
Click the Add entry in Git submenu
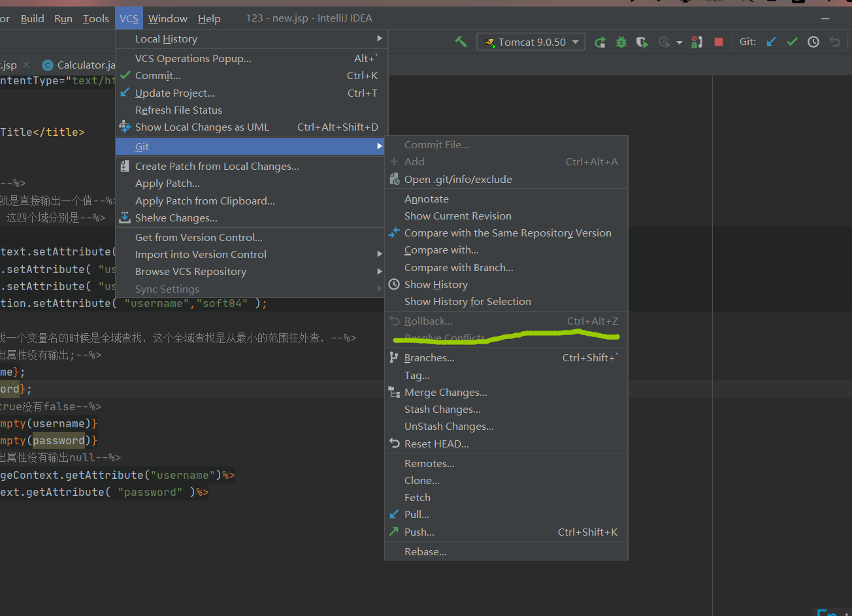click(x=506, y=161)
